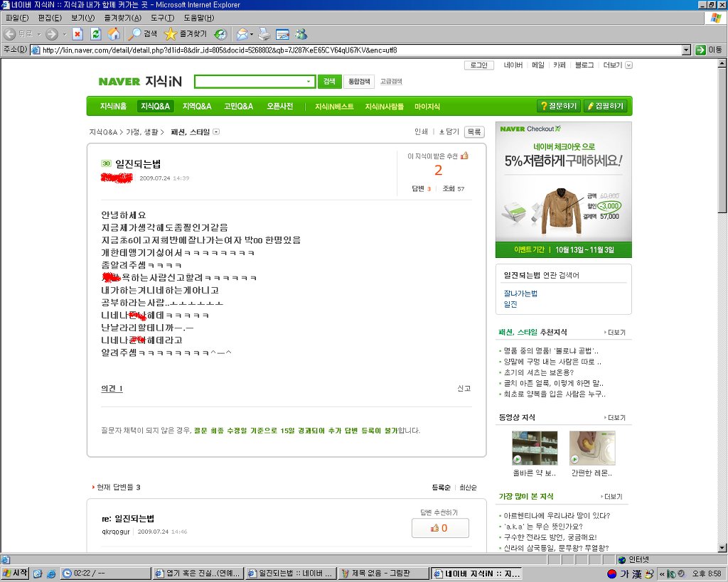Switch to 제목 없음 - 그림판 taskbar window

383,573
